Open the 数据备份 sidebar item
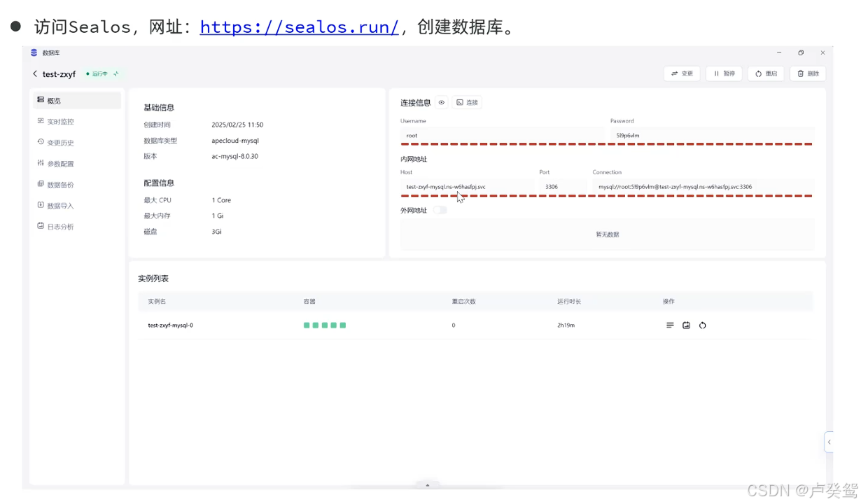The height and width of the screenshot is (504, 861). pyautogui.click(x=77, y=184)
